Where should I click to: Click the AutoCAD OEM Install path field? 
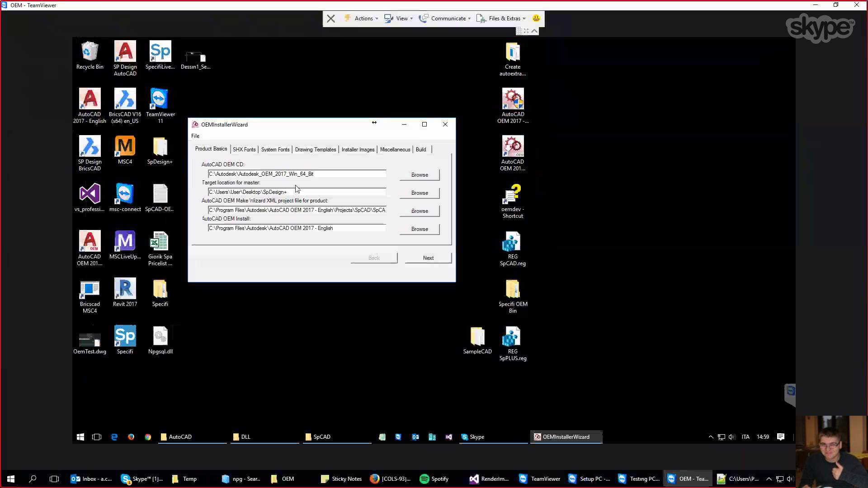[297, 228]
